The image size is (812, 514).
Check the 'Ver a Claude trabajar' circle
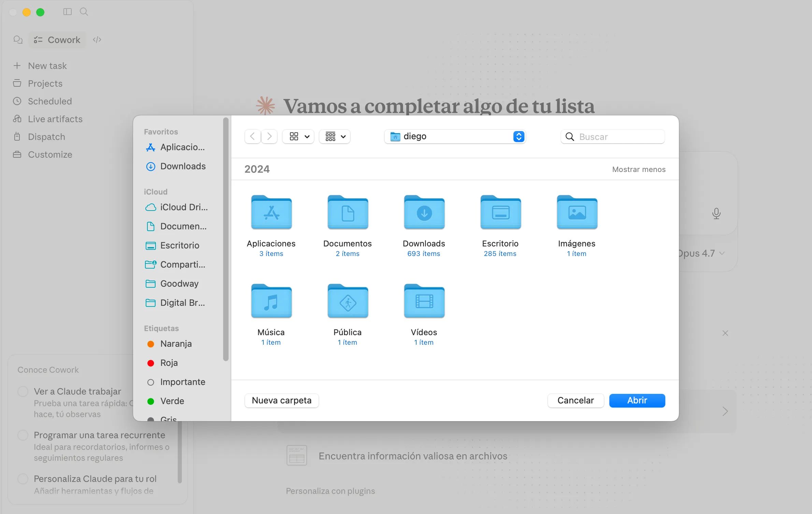pos(23,391)
